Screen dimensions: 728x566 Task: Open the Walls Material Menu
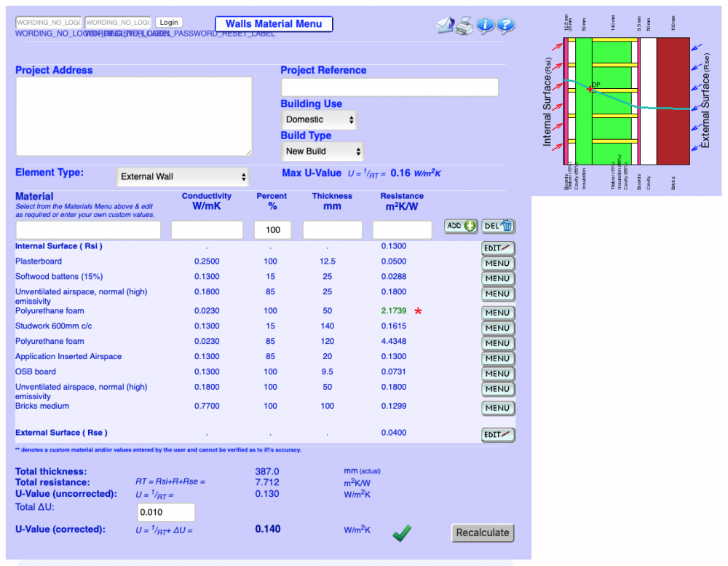(274, 24)
